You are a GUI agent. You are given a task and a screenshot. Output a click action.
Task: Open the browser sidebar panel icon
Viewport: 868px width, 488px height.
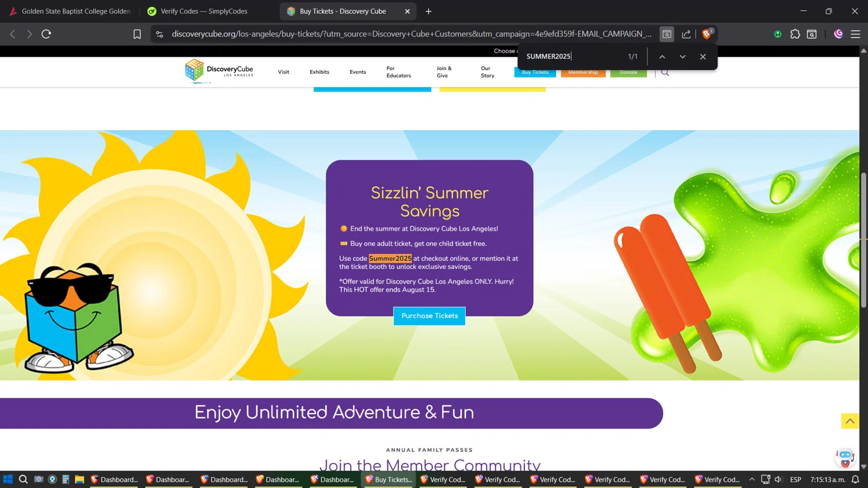(x=812, y=34)
